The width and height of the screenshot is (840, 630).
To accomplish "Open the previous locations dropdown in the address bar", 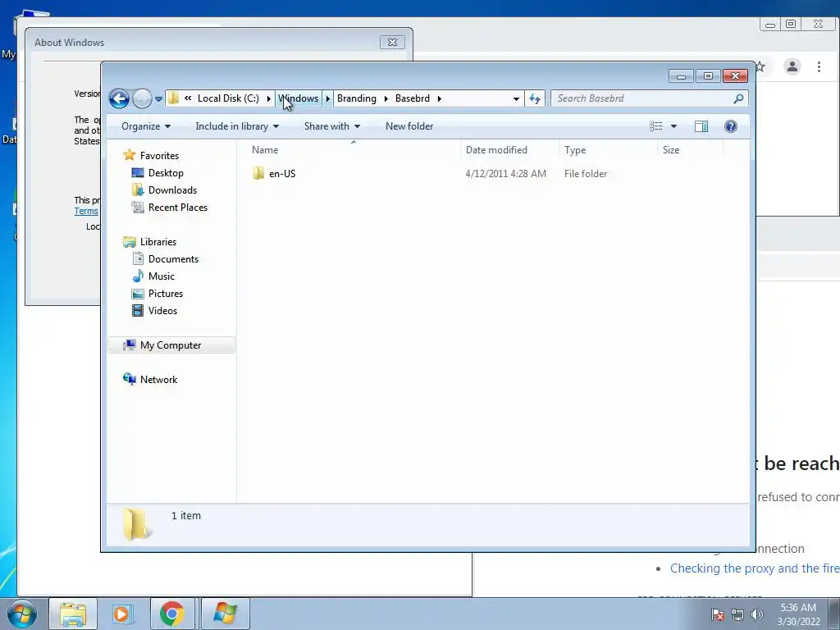I will [x=516, y=98].
